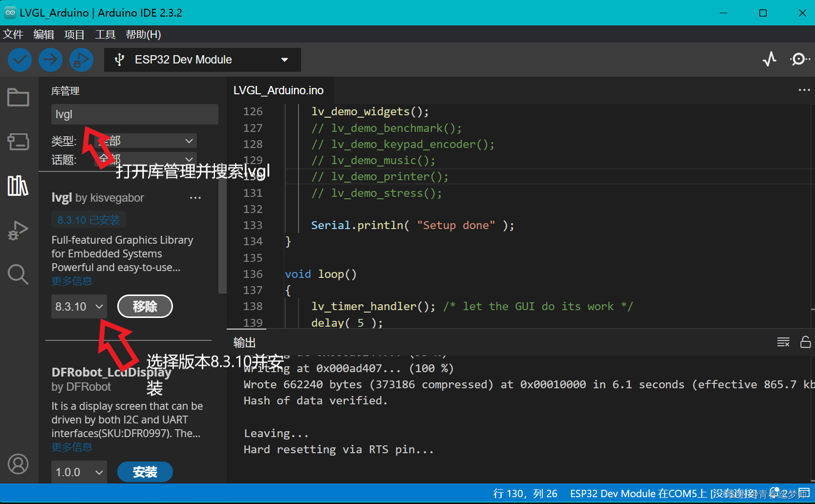
Task: Switch to the LVGL_Arduino.ino tab
Action: point(279,90)
